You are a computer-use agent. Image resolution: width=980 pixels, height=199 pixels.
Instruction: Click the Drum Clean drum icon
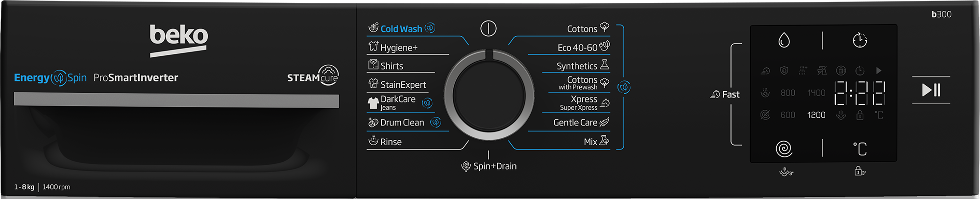pos(373,123)
